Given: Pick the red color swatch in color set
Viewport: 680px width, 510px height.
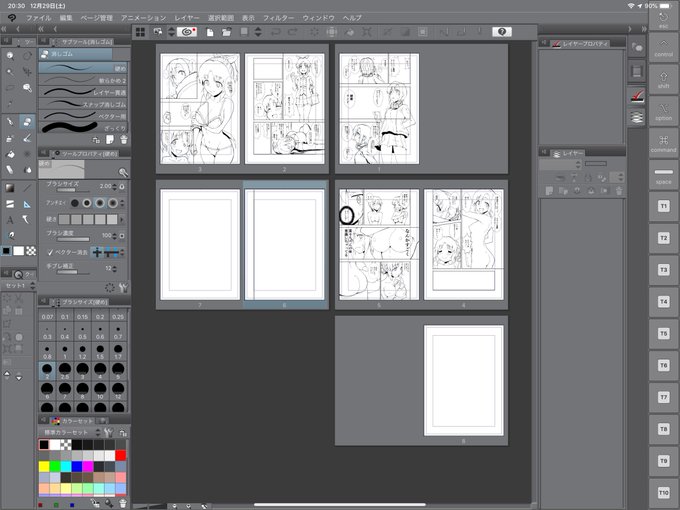Looking at the screenshot, I should (x=121, y=455).
